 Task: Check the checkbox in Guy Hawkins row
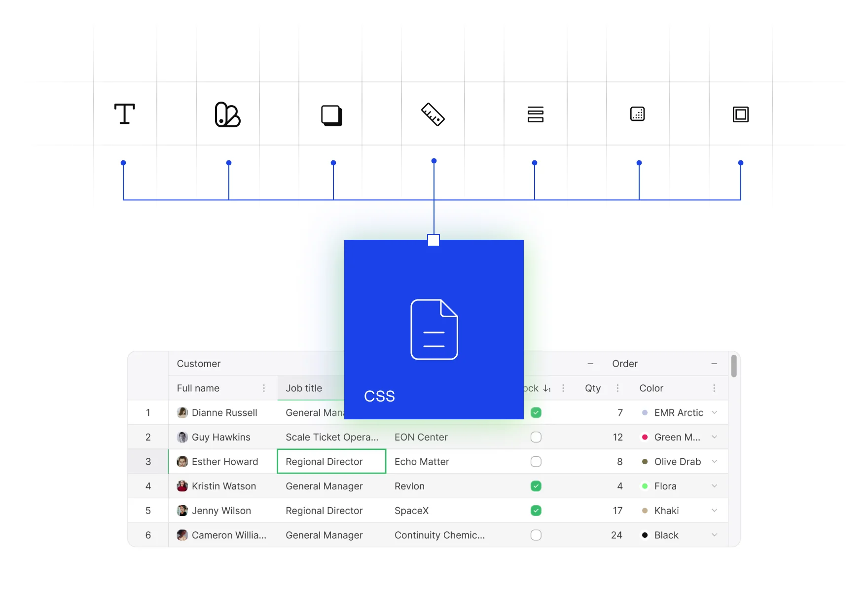tap(536, 437)
